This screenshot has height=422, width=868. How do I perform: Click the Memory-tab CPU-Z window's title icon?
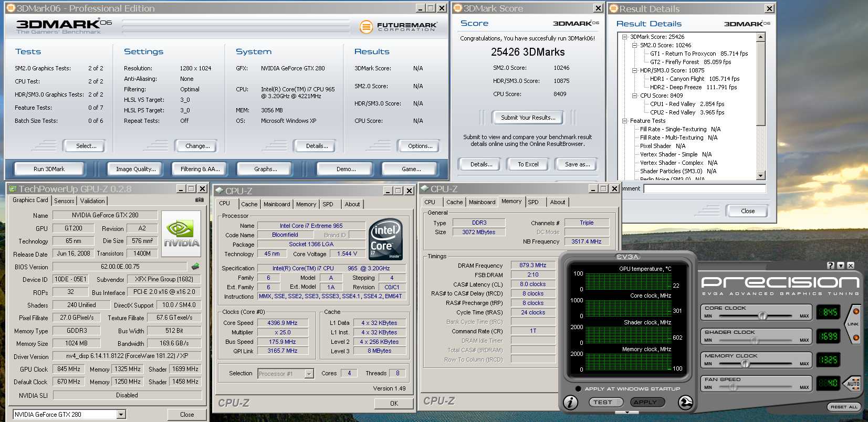(424, 188)
